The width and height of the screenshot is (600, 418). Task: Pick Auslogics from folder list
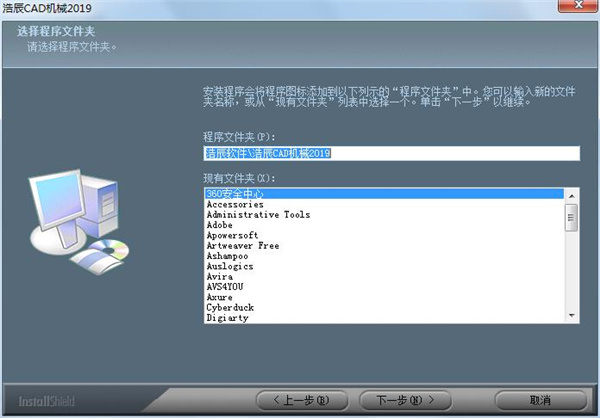[x=384, y=266]
